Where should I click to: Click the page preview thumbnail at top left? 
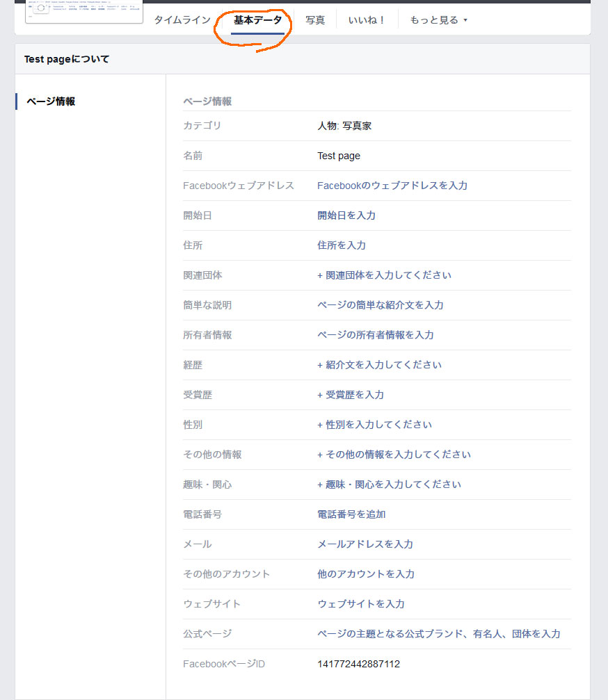[83, 12]
